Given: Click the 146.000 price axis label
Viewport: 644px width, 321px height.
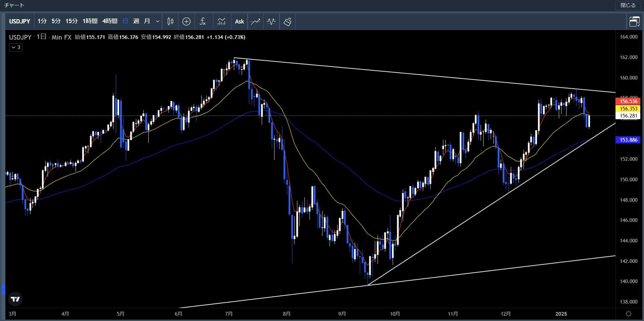Looking at the screenshot, I should (x=629, y=220).
